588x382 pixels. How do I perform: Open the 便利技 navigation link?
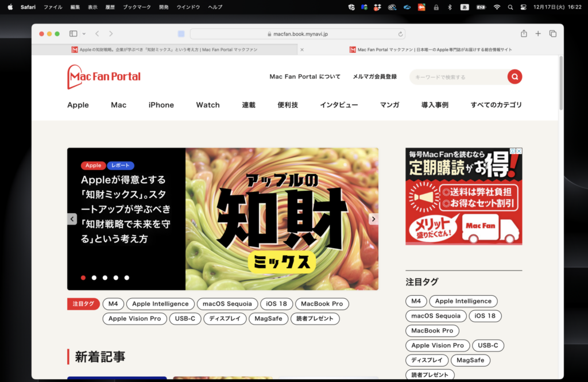[288, 105]
